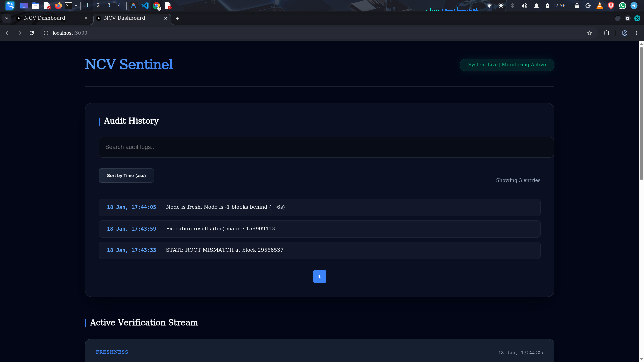Image resolution: width=644 pixels, height=362 pixels.
Task: Bookmark this page with star icon
Action: pos(590,33)
